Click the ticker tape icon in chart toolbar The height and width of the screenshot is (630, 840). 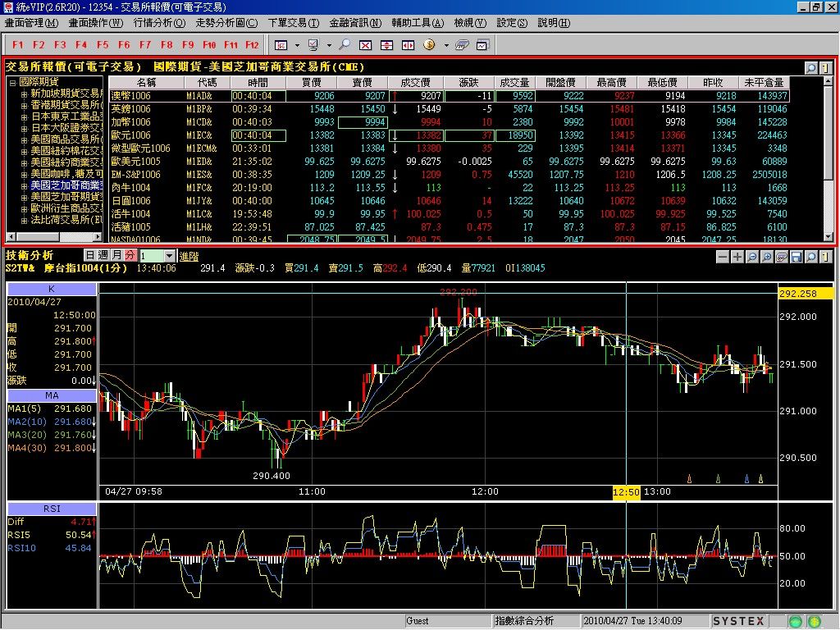tap(782, 257)
